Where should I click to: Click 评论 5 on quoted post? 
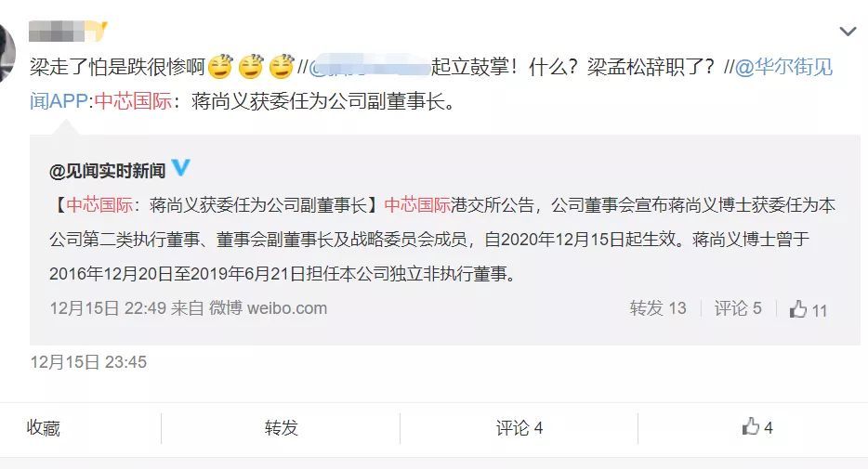[738, 308]
